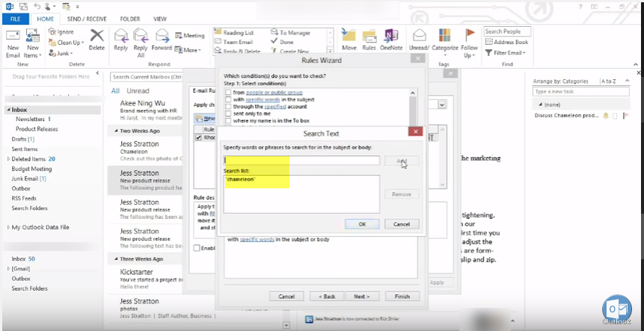
Task: Click the Reply All icon
Action: point(141,36)
